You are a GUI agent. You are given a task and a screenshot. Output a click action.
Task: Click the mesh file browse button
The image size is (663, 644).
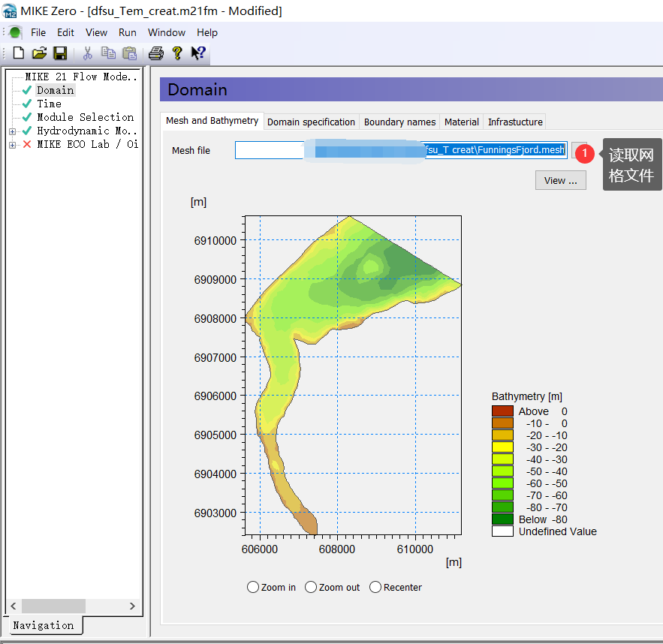coord(578,150)
